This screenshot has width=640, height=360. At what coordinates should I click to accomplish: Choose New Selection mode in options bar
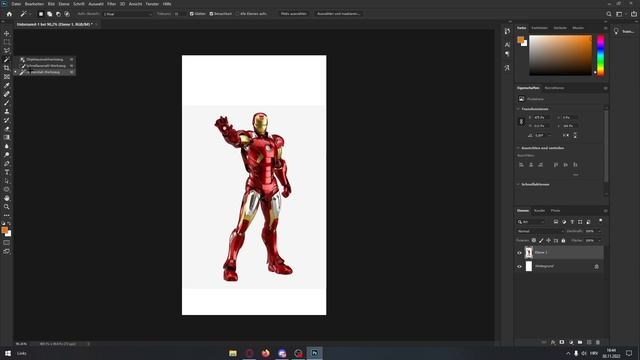[41, 14]
